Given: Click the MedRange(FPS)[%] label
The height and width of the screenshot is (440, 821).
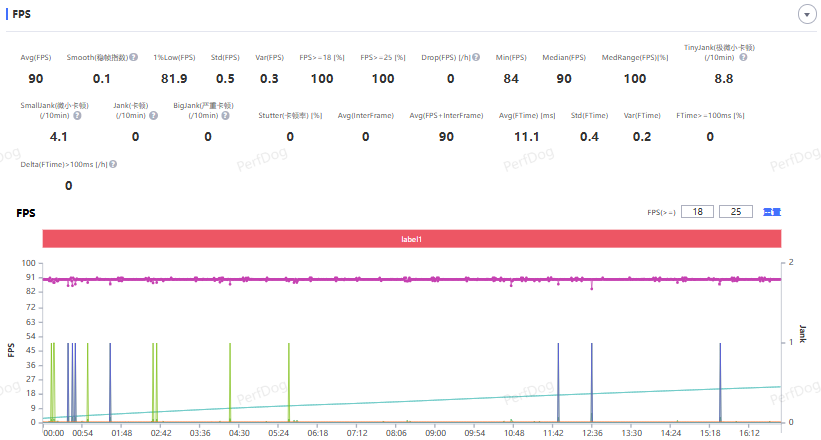Looking at the screenshot, I should coord(635,57).
